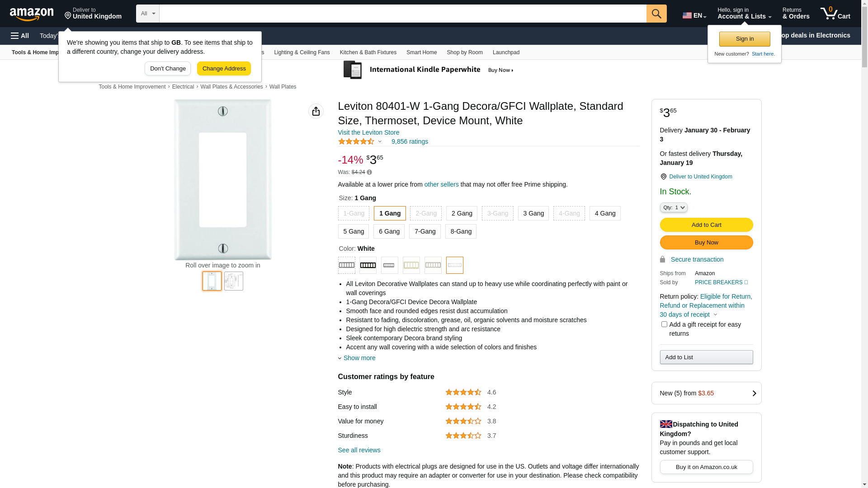Click the Deliver to United Kingdom location icon

663,177
